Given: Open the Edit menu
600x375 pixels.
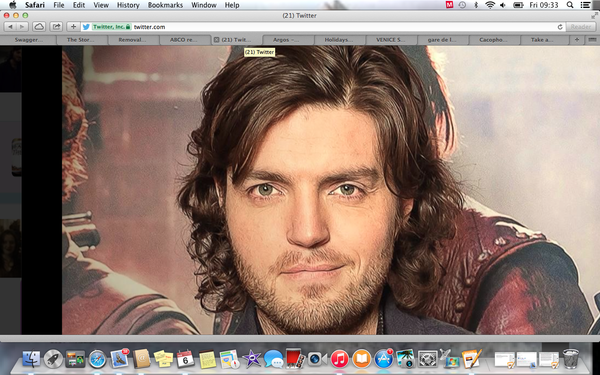Looking at the screenshot, I should (x=79, y=5).
